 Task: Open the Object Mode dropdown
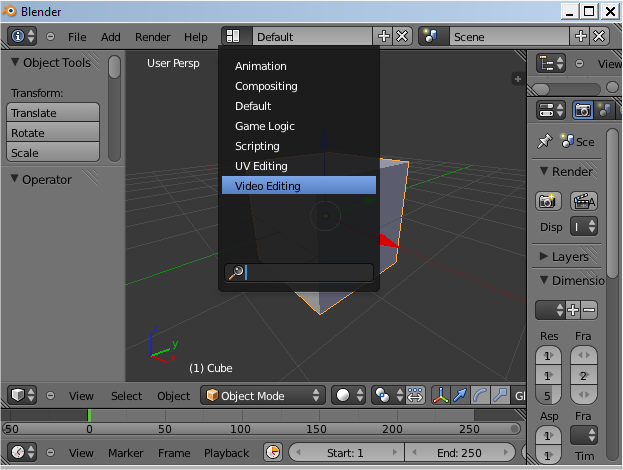click(263, 395)
